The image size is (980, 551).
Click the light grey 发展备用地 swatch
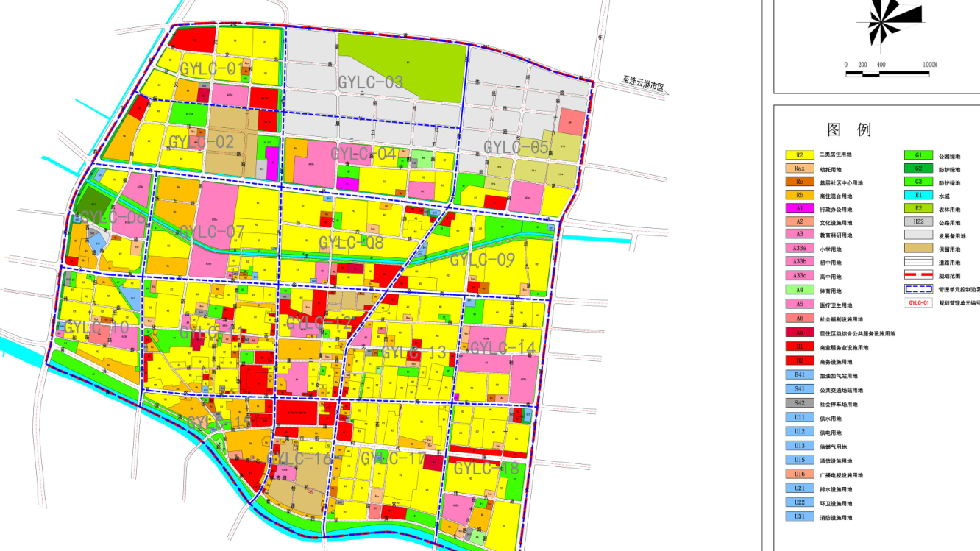click(918, 235)
